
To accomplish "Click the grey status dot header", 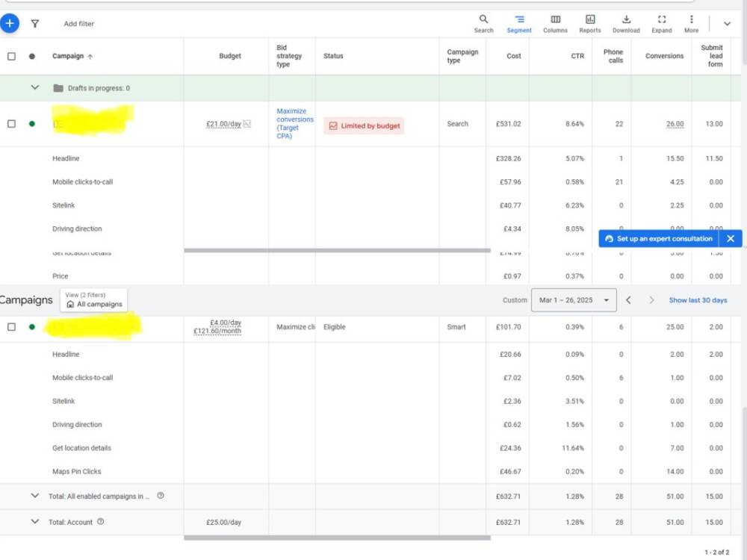I will (32, 56).
